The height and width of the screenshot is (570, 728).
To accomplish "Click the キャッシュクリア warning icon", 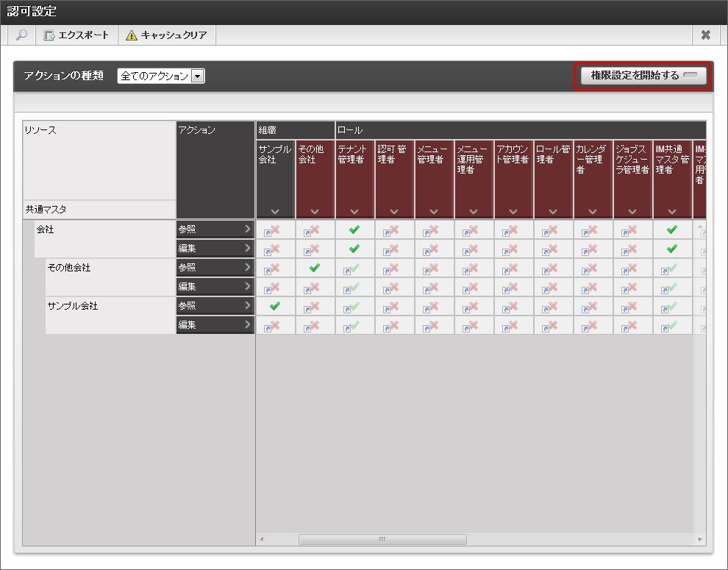I will (x=132, y=35).
